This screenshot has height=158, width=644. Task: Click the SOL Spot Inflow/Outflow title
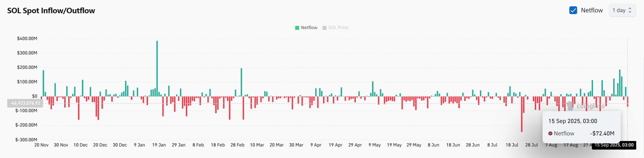tap(51, 11)
